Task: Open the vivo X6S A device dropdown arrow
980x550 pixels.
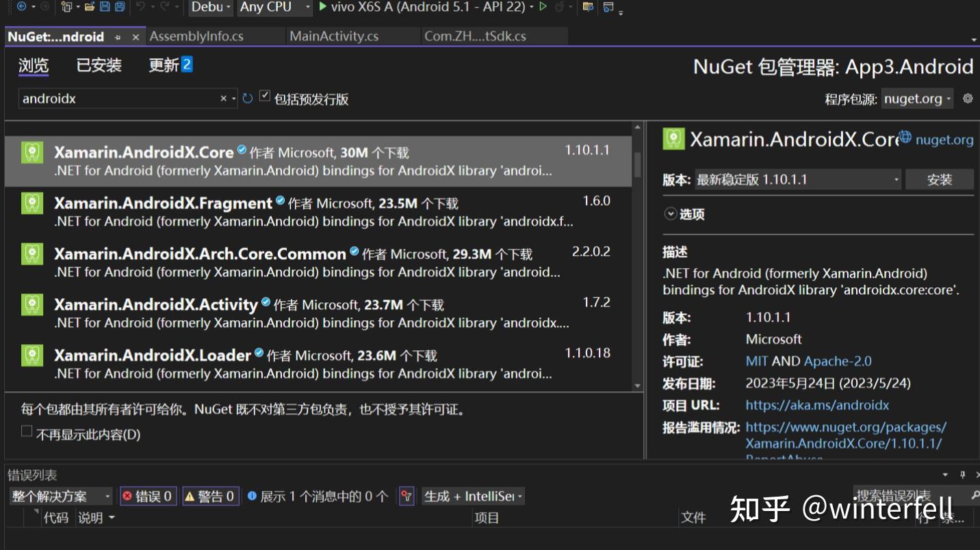Action: (531, 7)
